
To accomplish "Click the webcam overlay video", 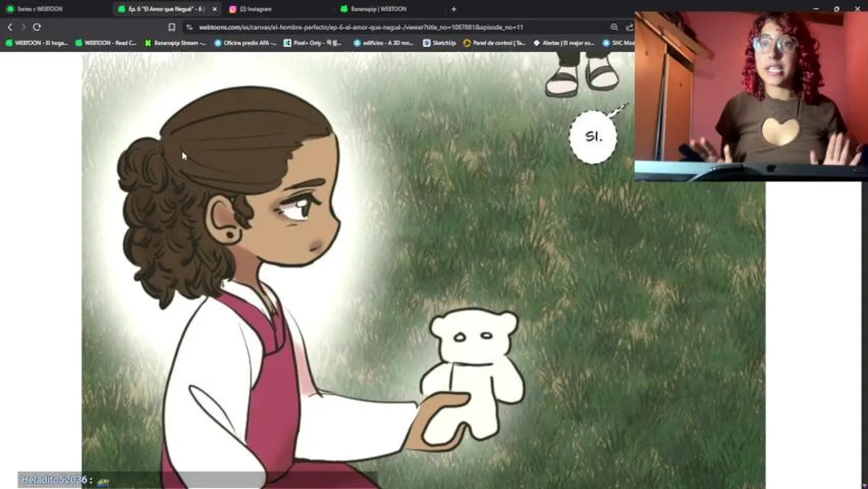I will (751, 96).
